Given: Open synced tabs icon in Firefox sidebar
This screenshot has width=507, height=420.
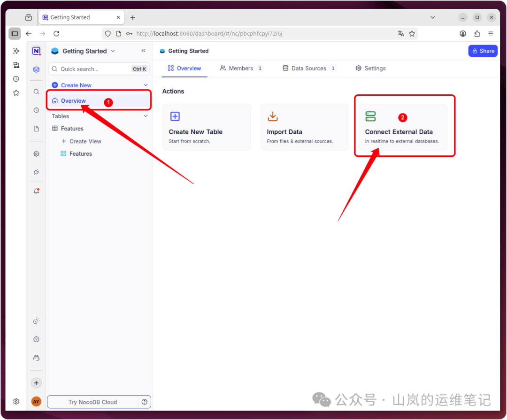Looking at the screenshot, I should (x=16, y=65).
